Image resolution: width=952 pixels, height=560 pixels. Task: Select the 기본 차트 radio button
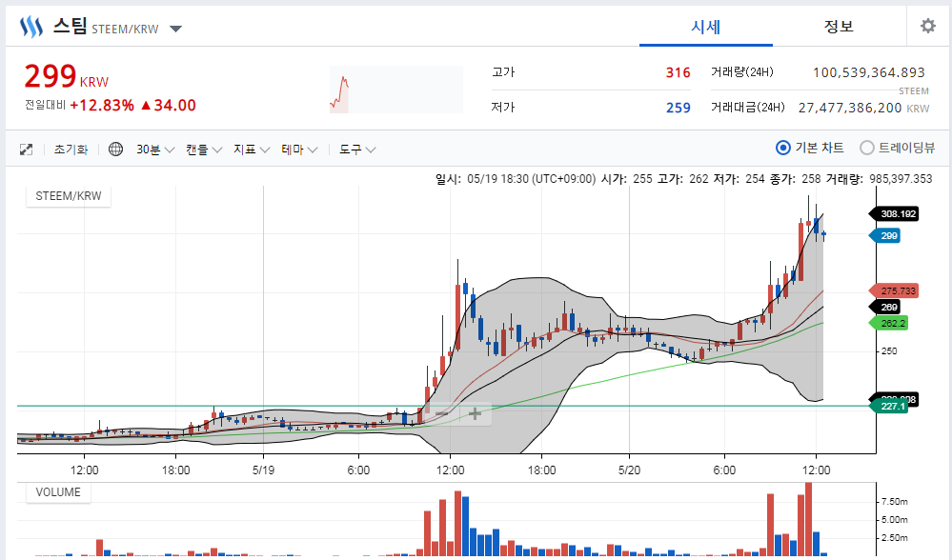pyautogui.click(x=783, y=148)
